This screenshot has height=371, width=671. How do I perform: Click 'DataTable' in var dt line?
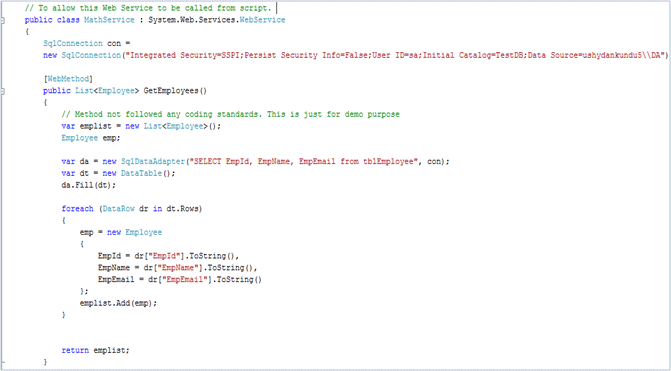pyautogui.click(x=141, y=173)
